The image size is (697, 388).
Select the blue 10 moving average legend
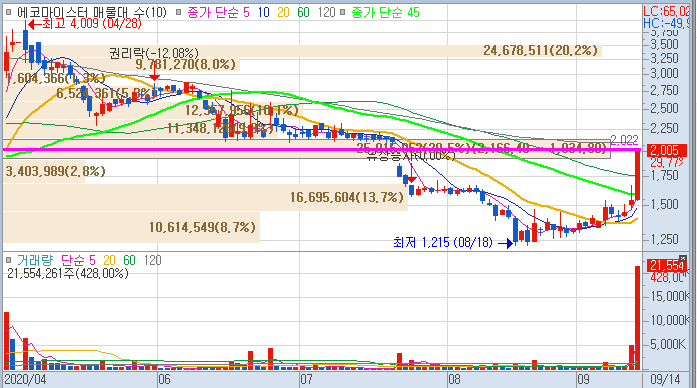[x=264, y=12]
